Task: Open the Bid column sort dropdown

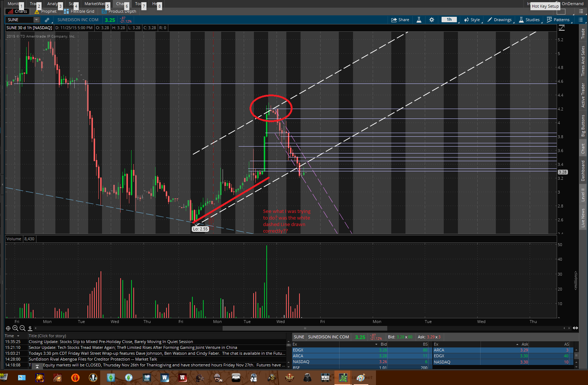Action: coord(376,344)
